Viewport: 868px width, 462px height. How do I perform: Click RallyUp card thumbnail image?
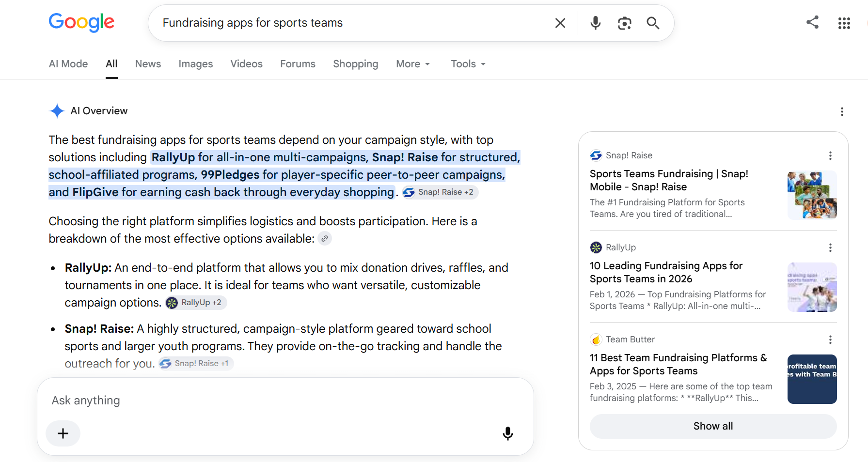[x=812, y=287]
